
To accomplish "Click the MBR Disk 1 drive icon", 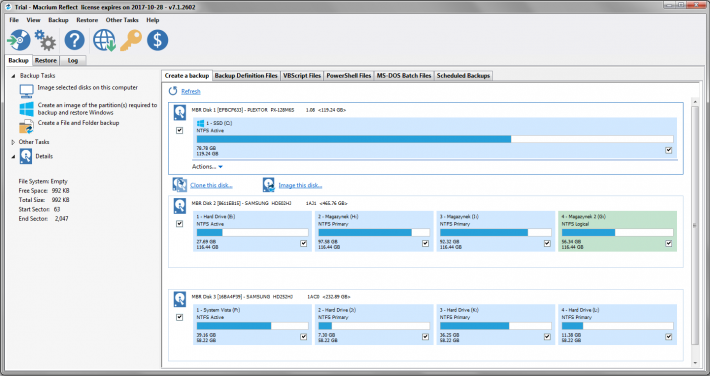I will tap(180, 112).
